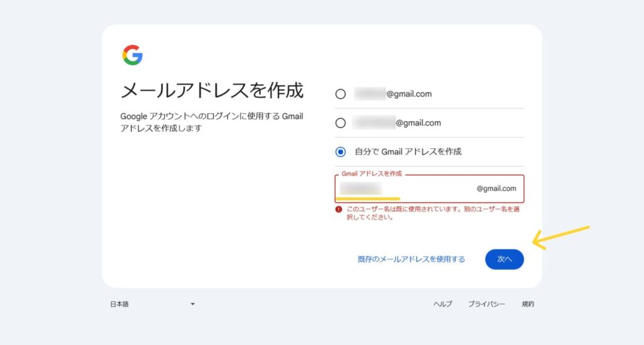Open 既存のメールアドレスを使用する link
Screen dimensions: 644x345
click(x=411, y=260)
